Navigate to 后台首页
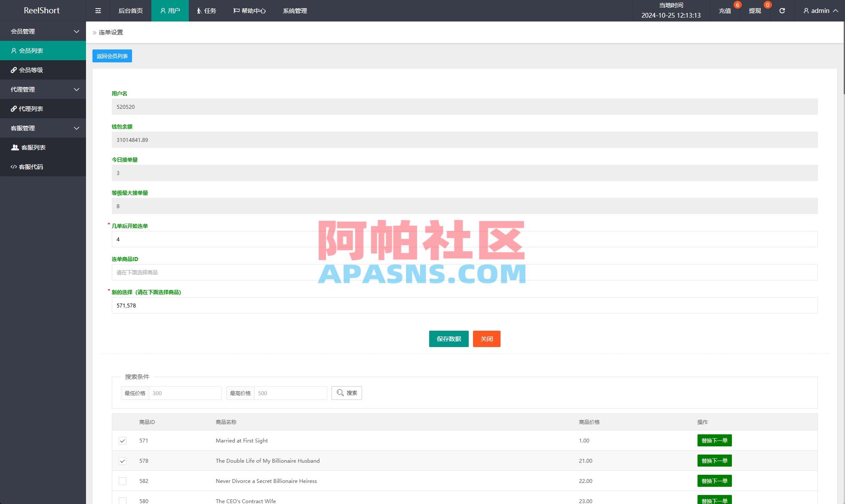Image resolution: width=845 pixels, height=504 pixels. pyautogui.click(x=130, y=10)
